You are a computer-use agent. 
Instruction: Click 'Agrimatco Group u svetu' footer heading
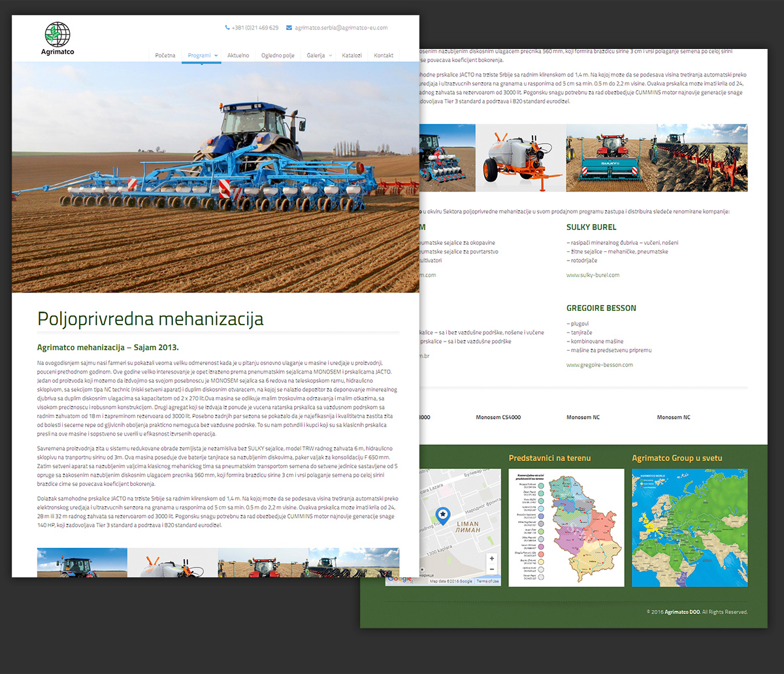(677, 458)
